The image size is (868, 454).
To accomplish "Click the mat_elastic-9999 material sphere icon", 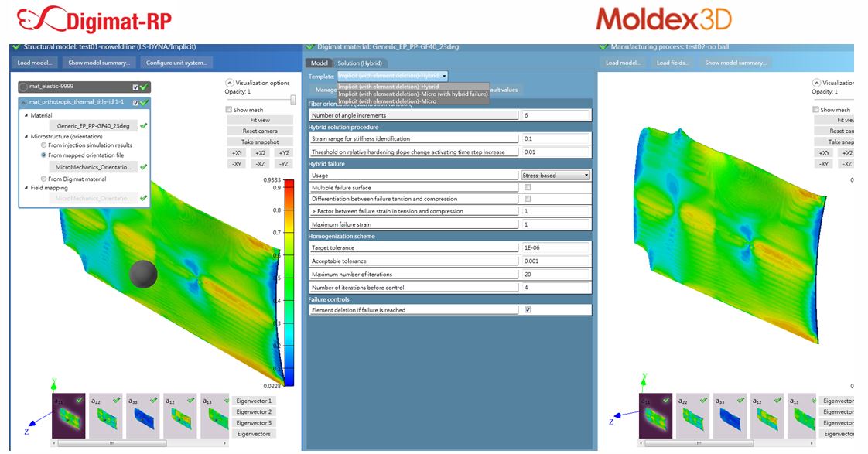I will [x=23, y=87].
